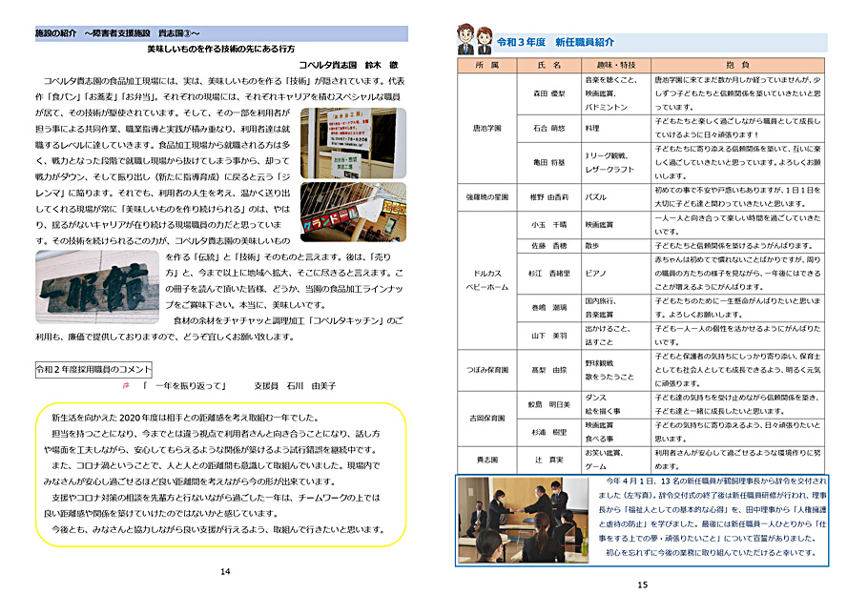Click the ドルカス ベビーホーム affiliation cell
This screenshot has height=614, width=868.
tap(487, 280)
